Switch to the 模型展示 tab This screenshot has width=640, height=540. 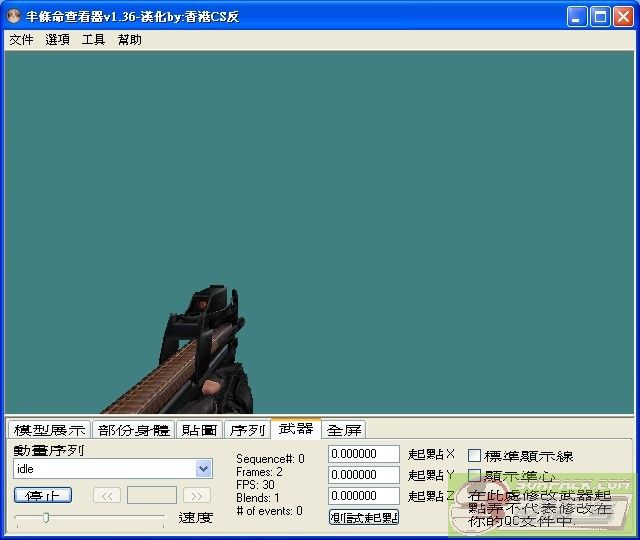coord(49,430)
